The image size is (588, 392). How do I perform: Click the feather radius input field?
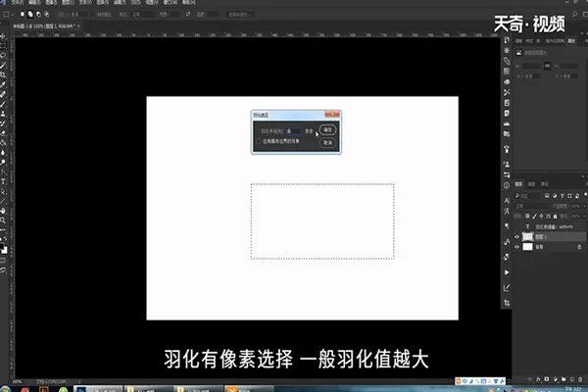[x=294, y=131]
